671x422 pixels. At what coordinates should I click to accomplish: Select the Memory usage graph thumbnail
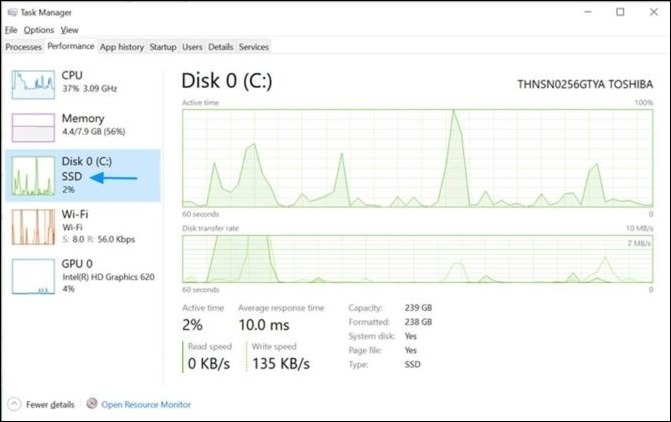coord(33,129)
